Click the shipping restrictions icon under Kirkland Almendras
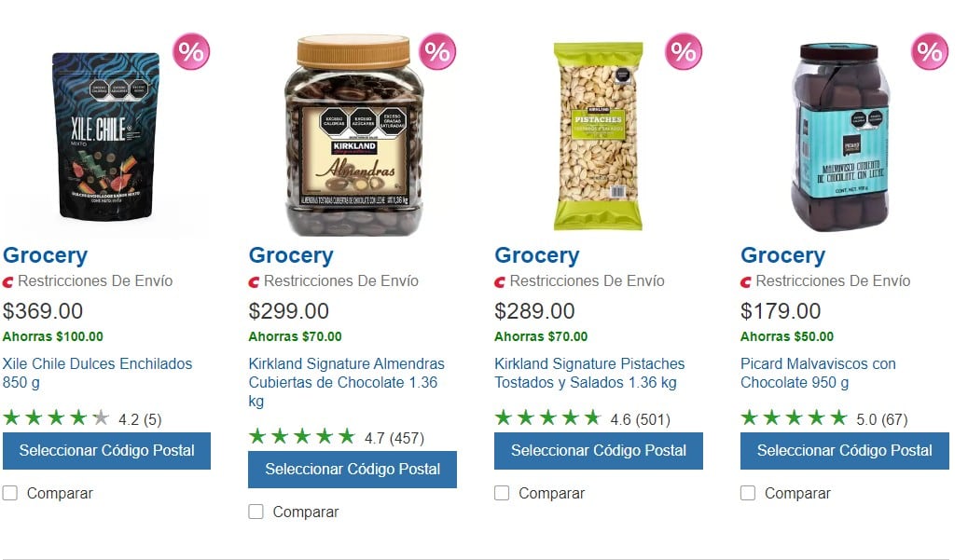968x560 pixels. pyautogui.click(x=255, y=281)
